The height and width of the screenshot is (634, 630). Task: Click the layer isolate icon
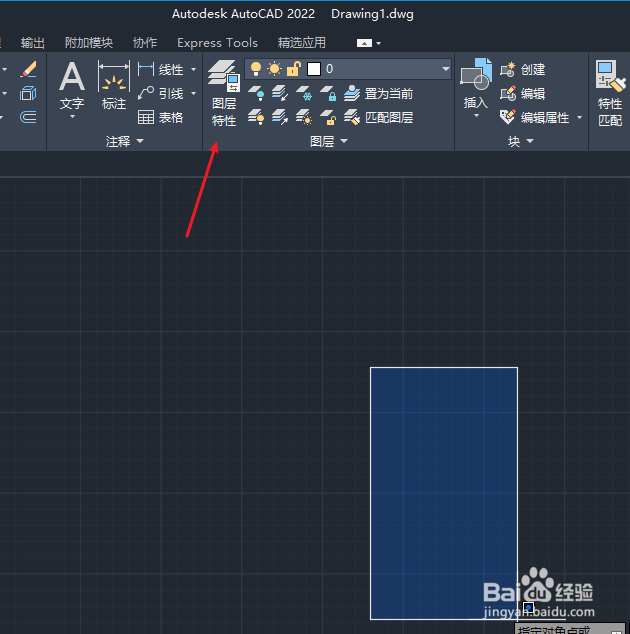click(280, 93)
